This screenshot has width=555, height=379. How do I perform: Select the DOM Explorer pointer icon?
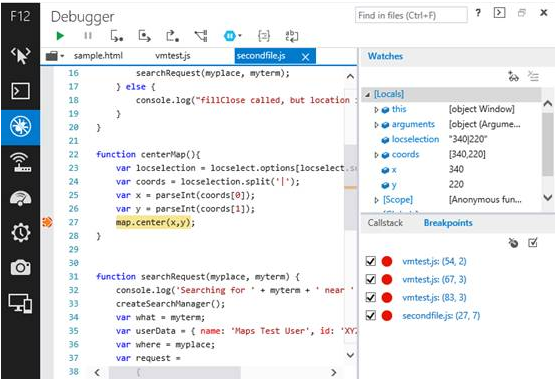(x=21, y=56)
